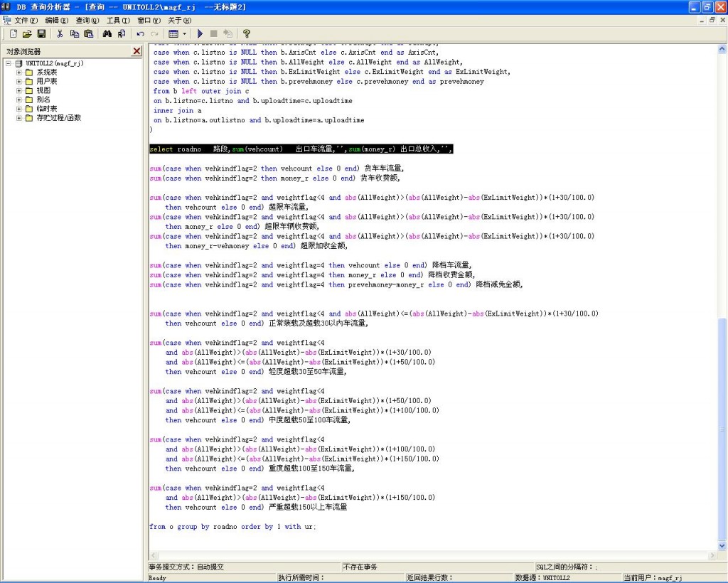The image size is (728, 583).
Task: Select the 视图 folder in object browser
Action: point(43,90)
